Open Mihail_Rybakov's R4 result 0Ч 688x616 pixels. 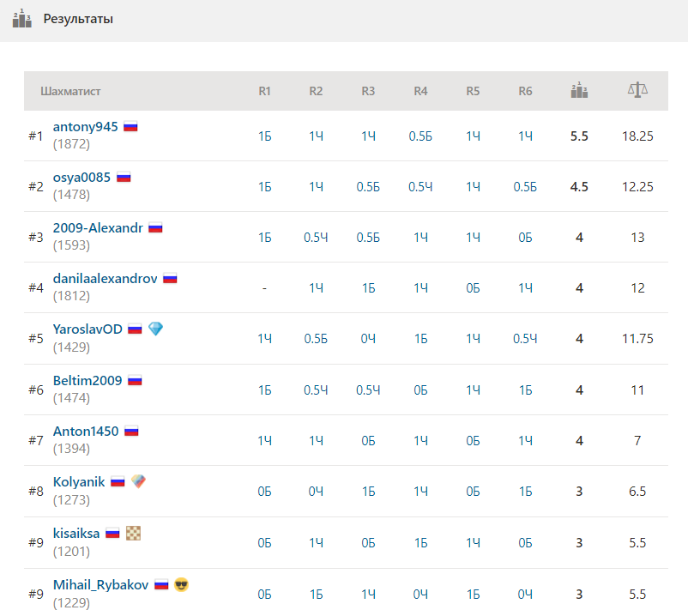(x=420, y=594)
